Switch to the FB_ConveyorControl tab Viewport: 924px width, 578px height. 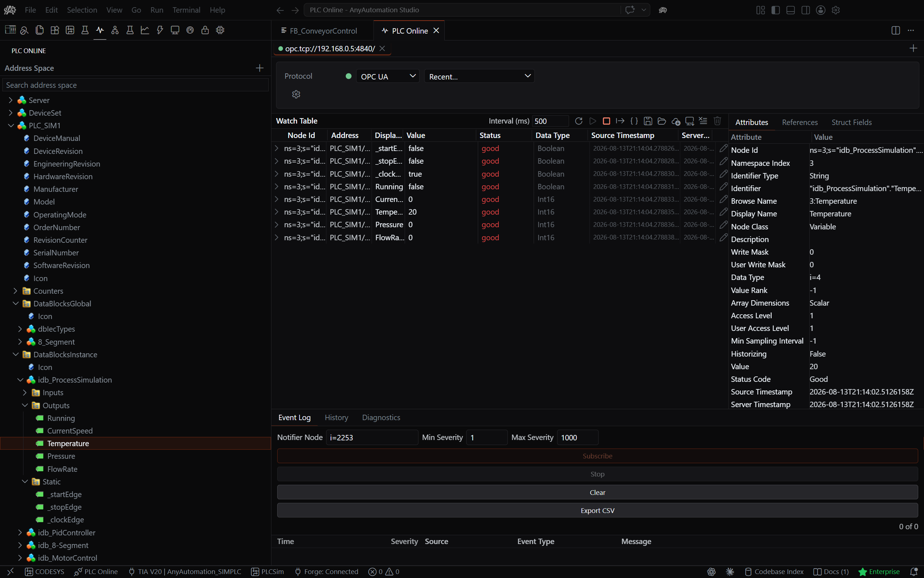pyautogui.click(x=323, y=31)
